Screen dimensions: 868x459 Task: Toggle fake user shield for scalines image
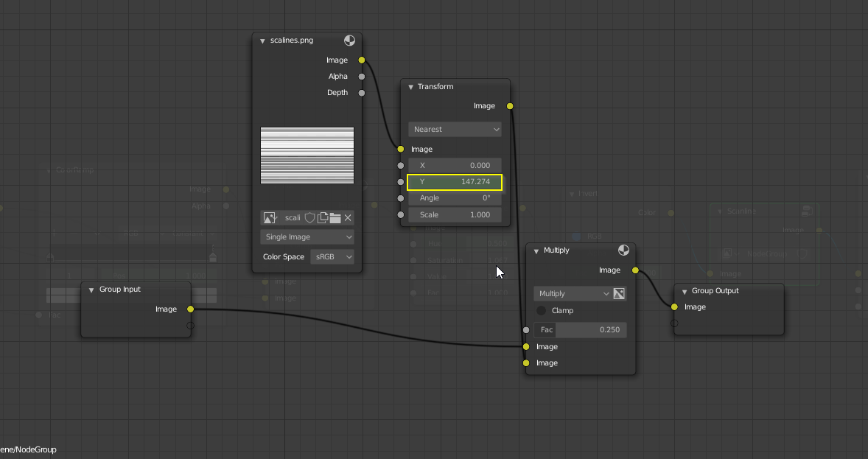point(309,217)
